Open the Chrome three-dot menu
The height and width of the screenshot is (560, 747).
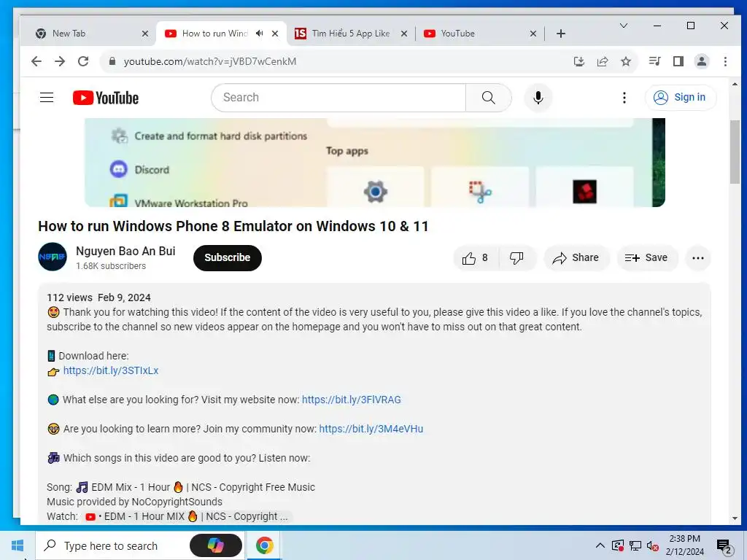725,61
